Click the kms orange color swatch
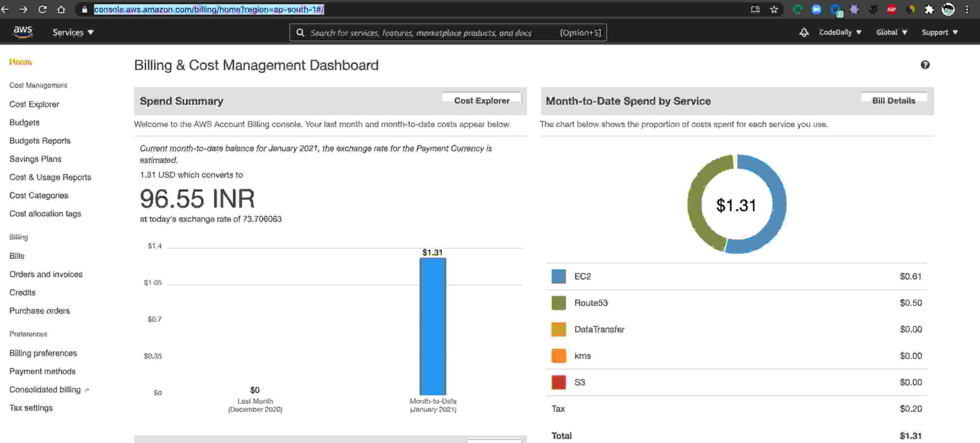 click(558, 356)
